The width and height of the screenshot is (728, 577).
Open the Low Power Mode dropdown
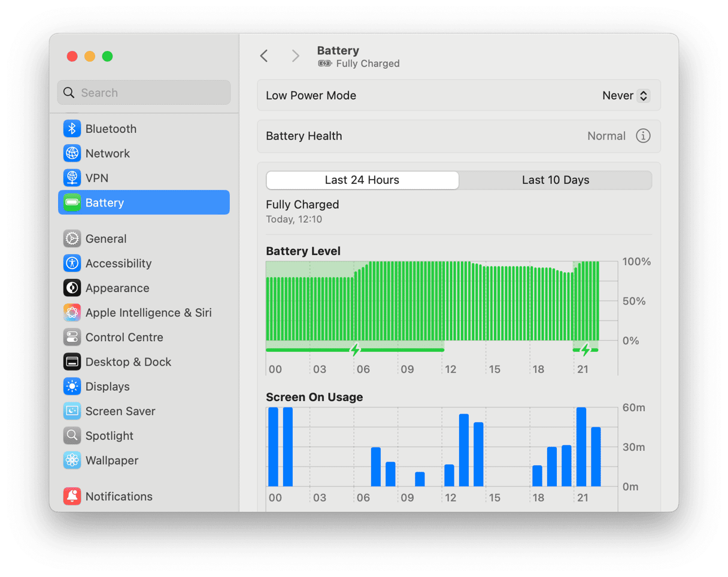coord(626,96)
